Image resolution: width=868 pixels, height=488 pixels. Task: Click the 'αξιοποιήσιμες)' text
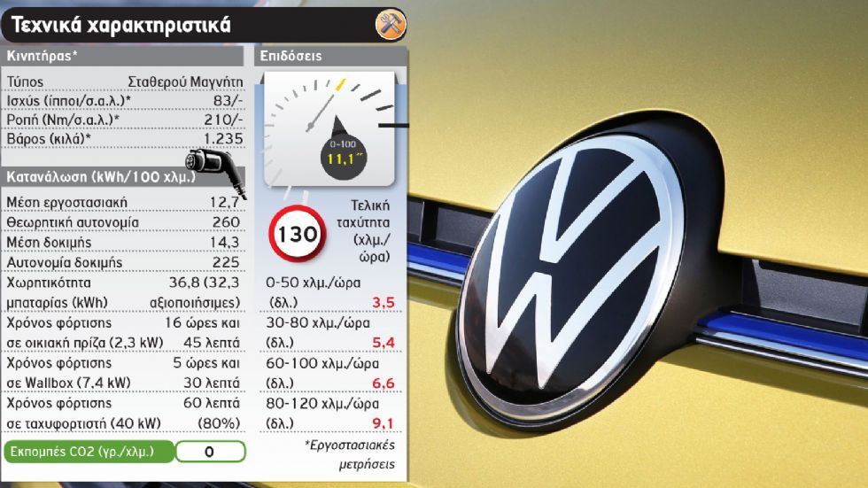(x=195, y=303)
